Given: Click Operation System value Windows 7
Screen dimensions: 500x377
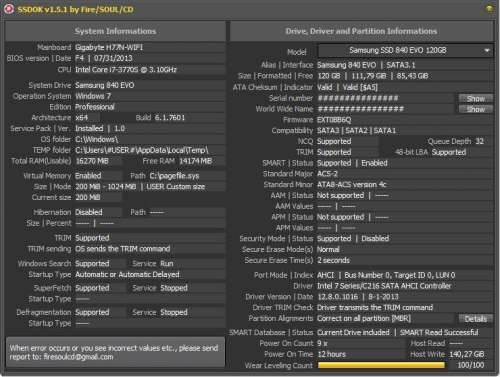Looking at the screenshot, I should tap(93, 96).
